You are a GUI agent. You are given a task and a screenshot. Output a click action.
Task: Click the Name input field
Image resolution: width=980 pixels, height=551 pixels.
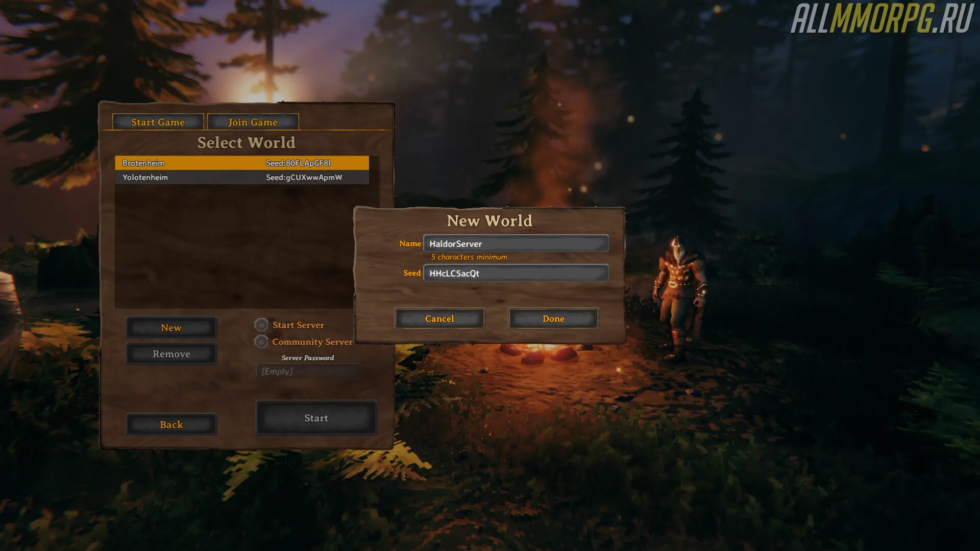click(x=516, y=243)
